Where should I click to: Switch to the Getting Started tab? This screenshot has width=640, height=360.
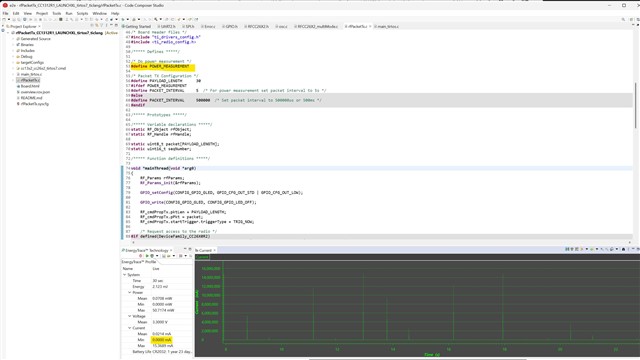click(x=137, y=27)
